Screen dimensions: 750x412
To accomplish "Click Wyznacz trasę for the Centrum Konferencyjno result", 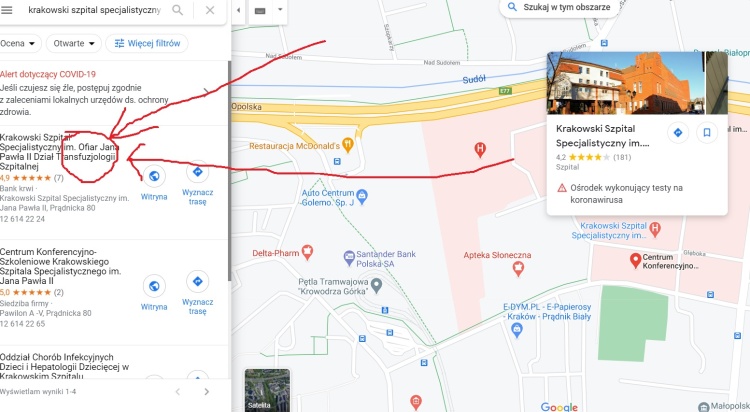I will (198, 292).
